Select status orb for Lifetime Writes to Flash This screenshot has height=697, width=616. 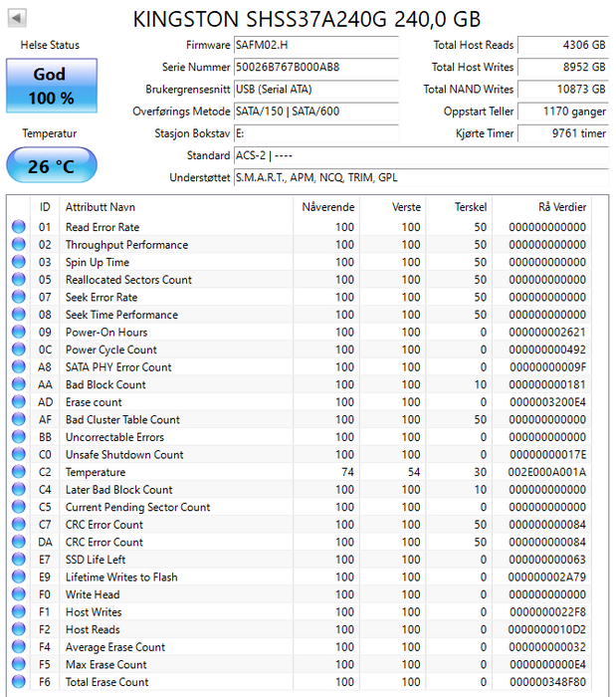click(x=19, y=577)
